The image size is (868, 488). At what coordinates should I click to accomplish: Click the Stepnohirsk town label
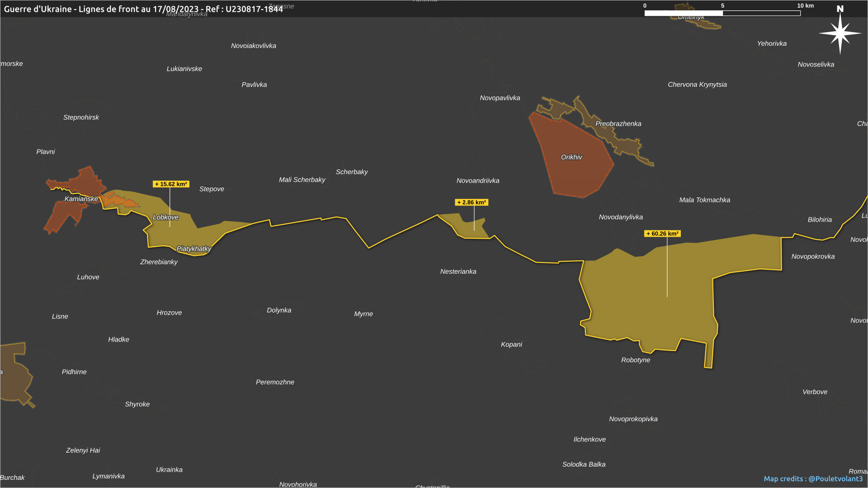tap(81, 117)
